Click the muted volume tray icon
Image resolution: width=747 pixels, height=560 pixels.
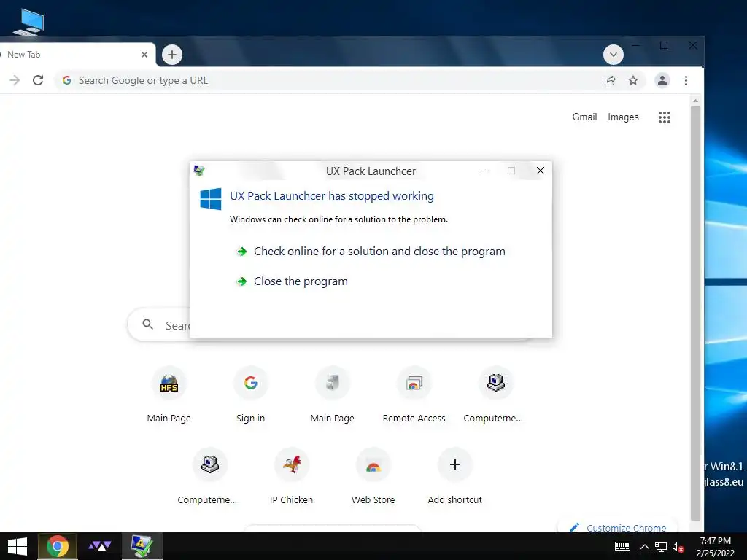[678, 547]
